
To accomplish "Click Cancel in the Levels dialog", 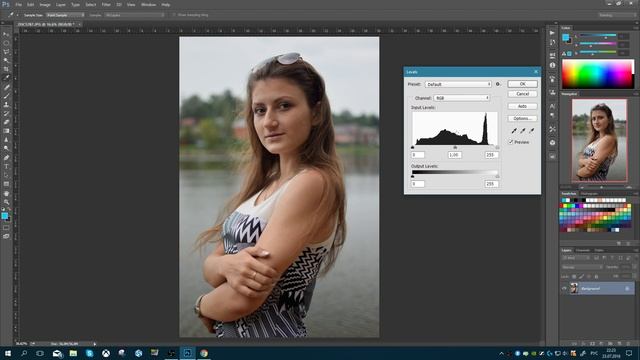I will 522,94.
